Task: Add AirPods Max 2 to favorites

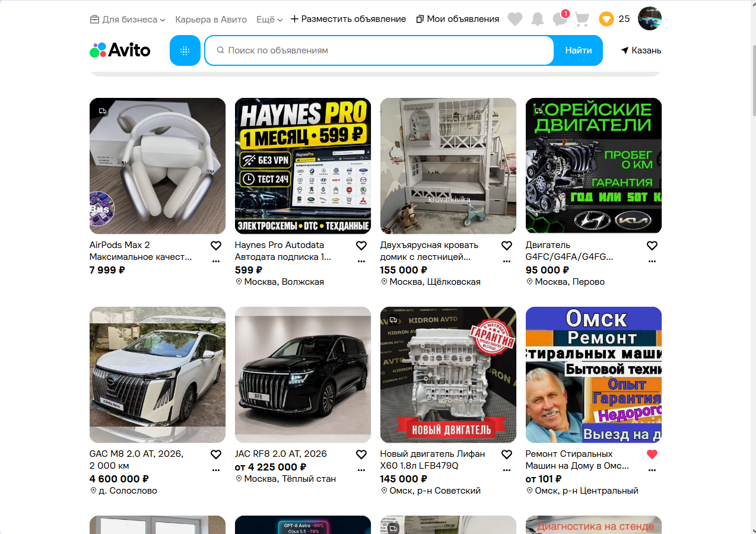Action: pyautogui.click(x=216, y=246)
